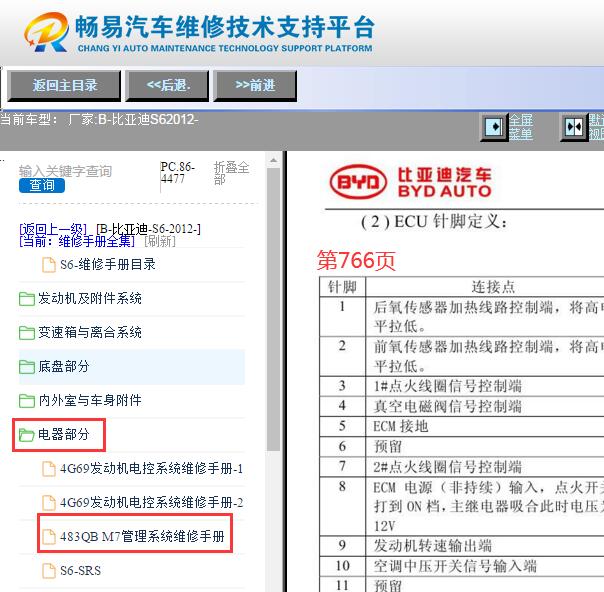This screenshot has width=604, height=592.
Task: Click the ECM 接地 cell
Action: pyautogui.click(x=401, y=426)
